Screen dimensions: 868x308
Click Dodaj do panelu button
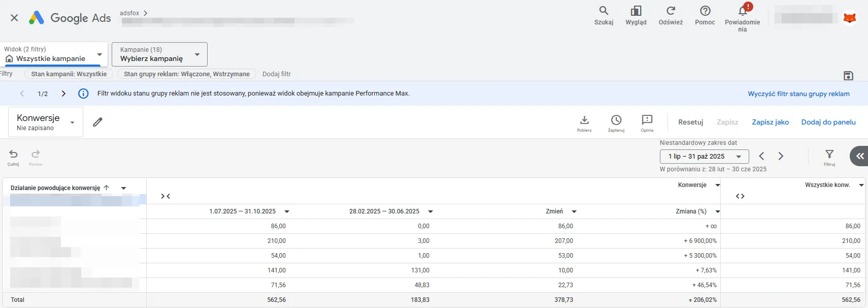(828, 122)
